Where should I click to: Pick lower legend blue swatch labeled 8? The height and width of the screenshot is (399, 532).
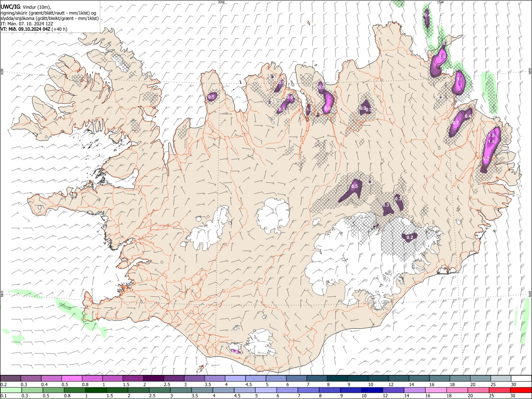point(329,390)
